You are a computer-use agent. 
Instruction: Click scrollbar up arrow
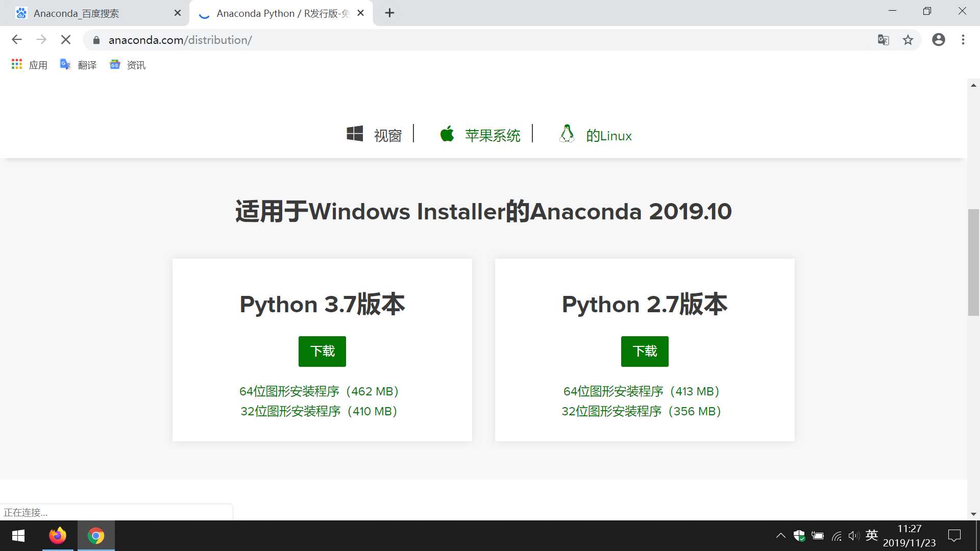(x=973, y=85)
